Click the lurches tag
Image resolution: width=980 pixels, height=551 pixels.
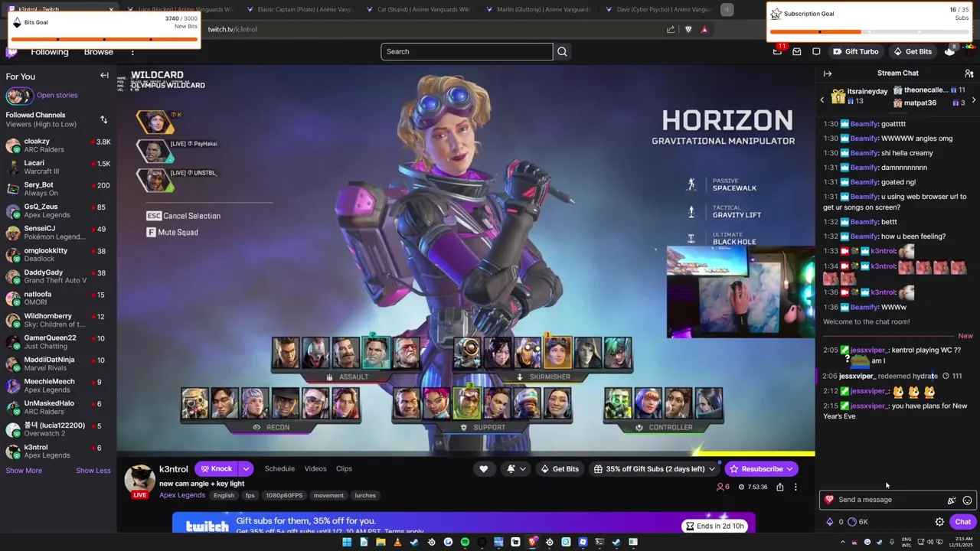365,495
